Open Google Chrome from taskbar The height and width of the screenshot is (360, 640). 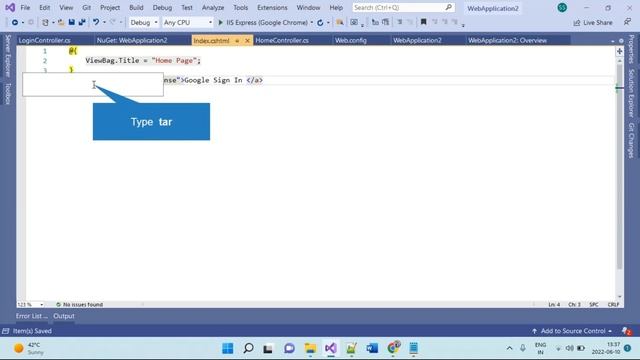pyautogui.click(x=393, y=348)
